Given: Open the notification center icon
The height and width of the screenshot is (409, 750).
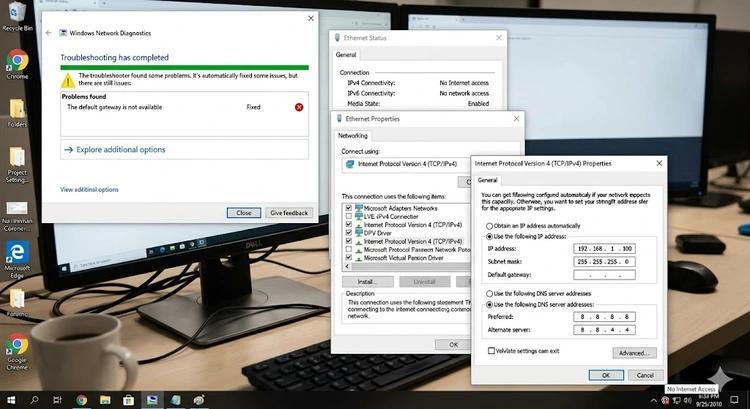Looking at the screenshot, I should (734, 400).
